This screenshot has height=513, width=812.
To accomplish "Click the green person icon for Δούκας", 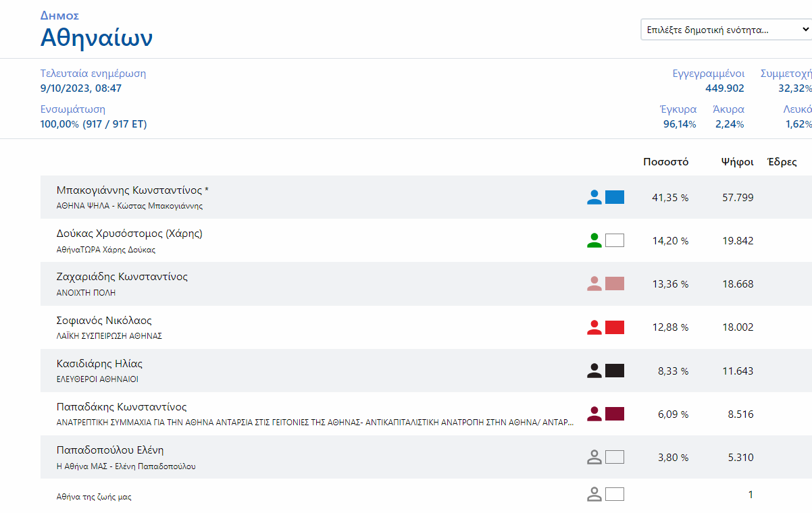I will coord(594,240).
